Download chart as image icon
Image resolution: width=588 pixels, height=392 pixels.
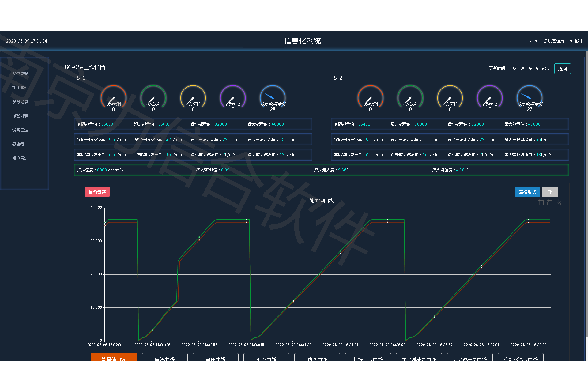click(x=558, y=202)
